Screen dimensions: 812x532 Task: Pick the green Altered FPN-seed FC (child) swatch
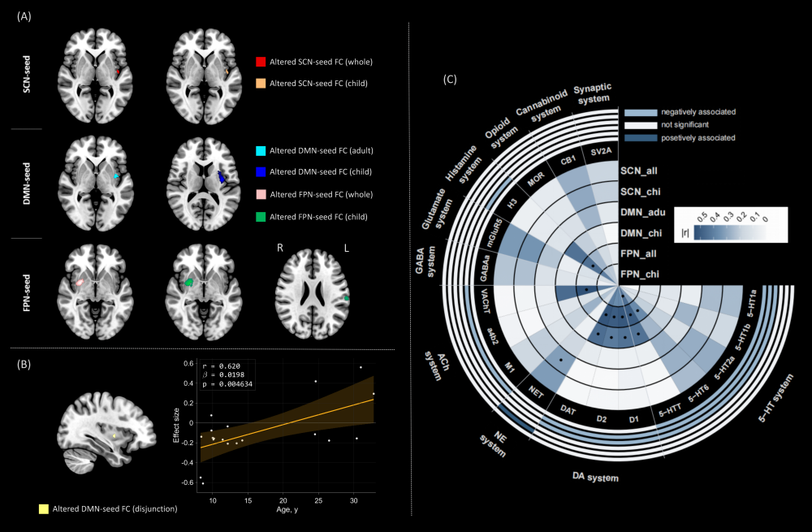click(x=261, y=217)
